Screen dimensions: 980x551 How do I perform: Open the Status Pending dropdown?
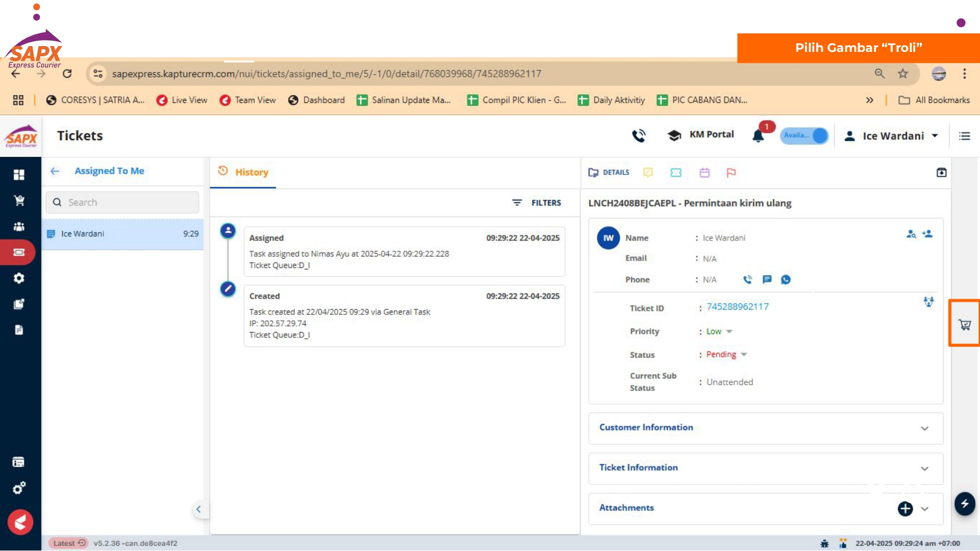click(x=726, y=354)
